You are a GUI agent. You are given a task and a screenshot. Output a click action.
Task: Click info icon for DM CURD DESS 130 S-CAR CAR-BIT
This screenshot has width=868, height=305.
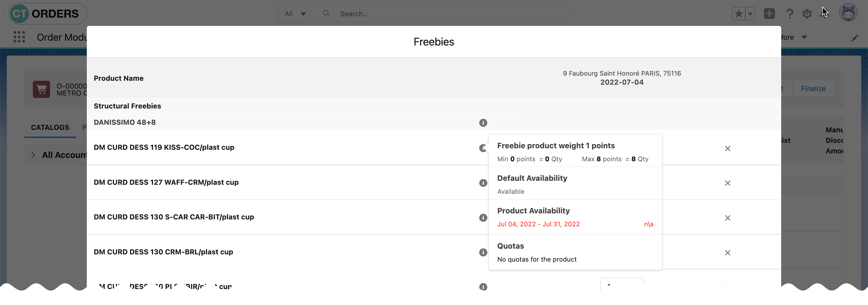483,218
